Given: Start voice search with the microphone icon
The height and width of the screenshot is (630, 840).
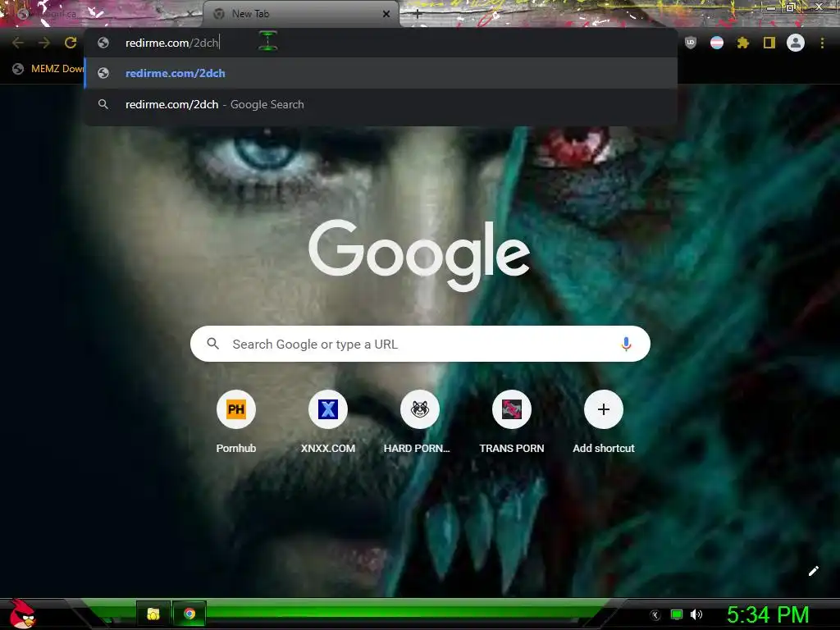Looking at the screenshot, I should pos(626,344).
